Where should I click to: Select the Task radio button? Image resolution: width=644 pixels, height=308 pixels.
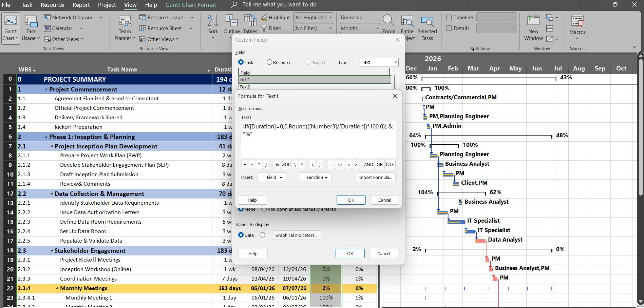(241, 62)
